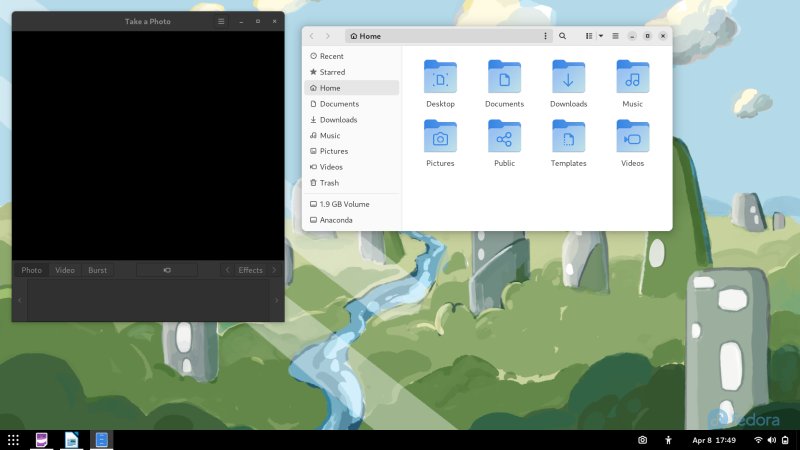Go back in Files navigation

(312, 36)
